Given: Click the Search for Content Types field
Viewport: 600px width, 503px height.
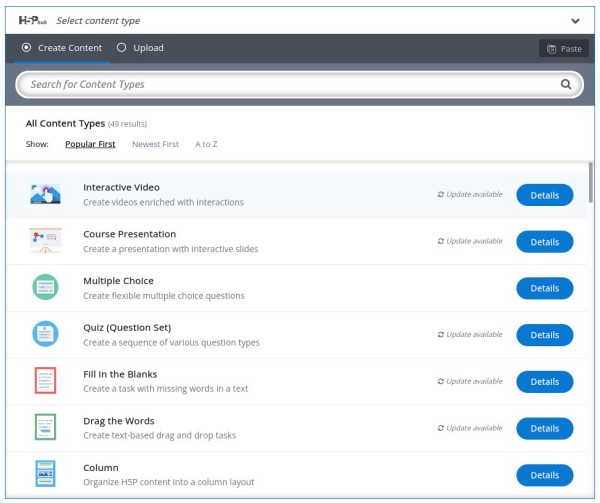Looking at the screenshot, I should (299, 85).
